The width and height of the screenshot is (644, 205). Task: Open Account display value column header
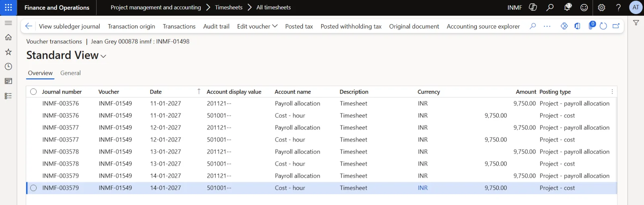(x=234, y=92)
